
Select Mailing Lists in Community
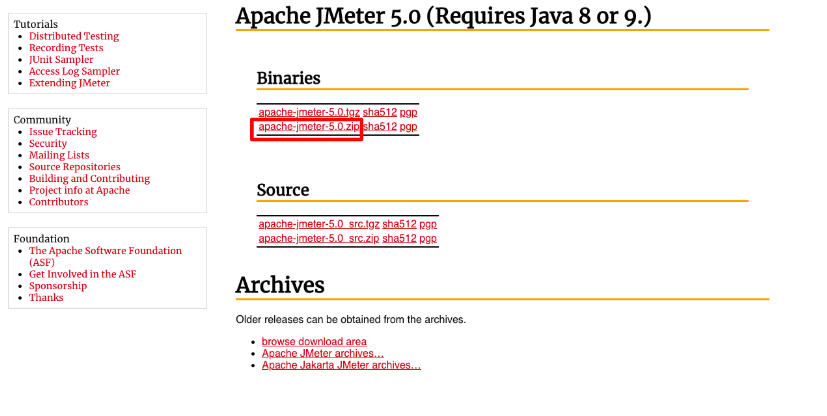(59, 155)
